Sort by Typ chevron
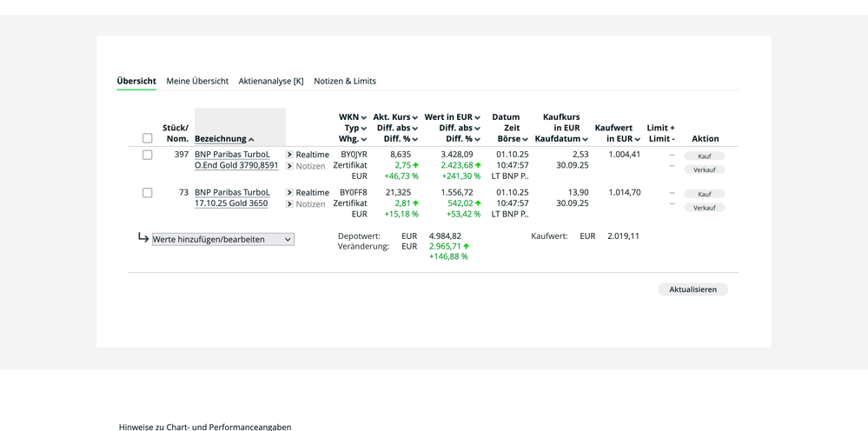 tap(364, 129)
